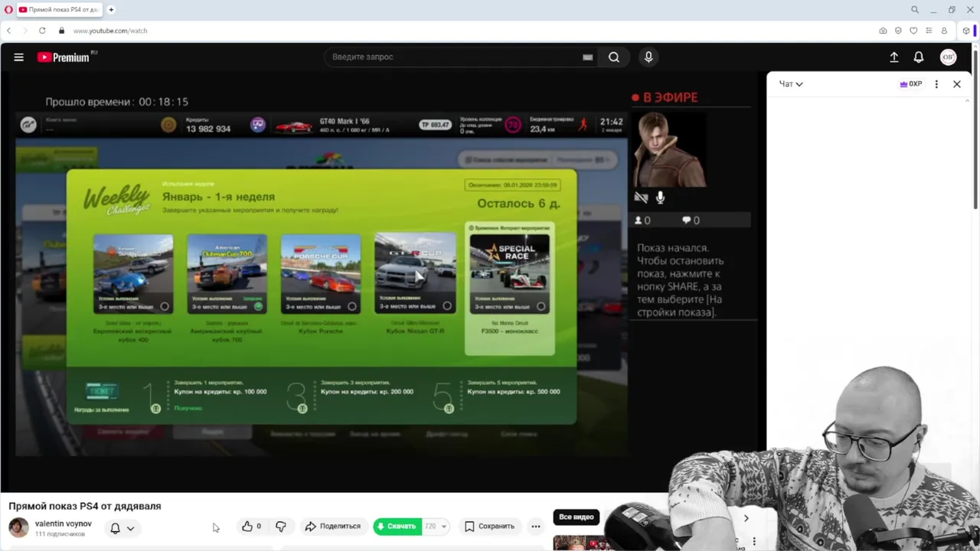Expand the subscription notification bell dropdown
Screen dimensions: 980x551
122,528
